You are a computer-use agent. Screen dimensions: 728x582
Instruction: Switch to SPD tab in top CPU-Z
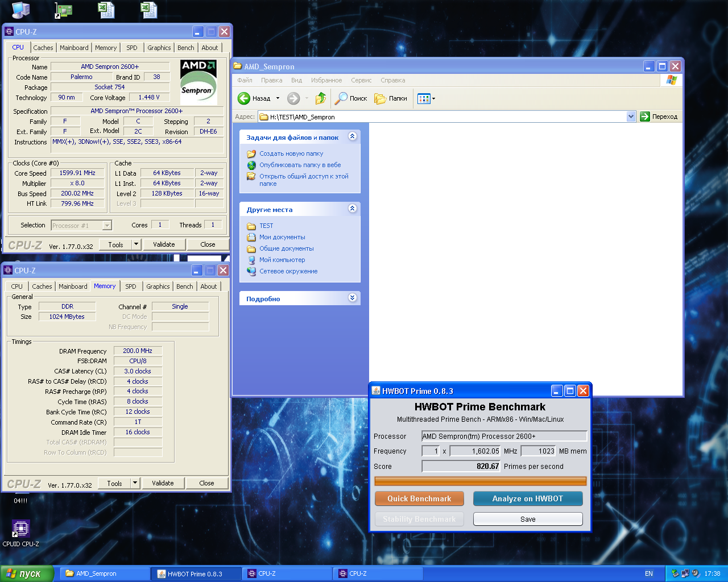tap(131, 48)
